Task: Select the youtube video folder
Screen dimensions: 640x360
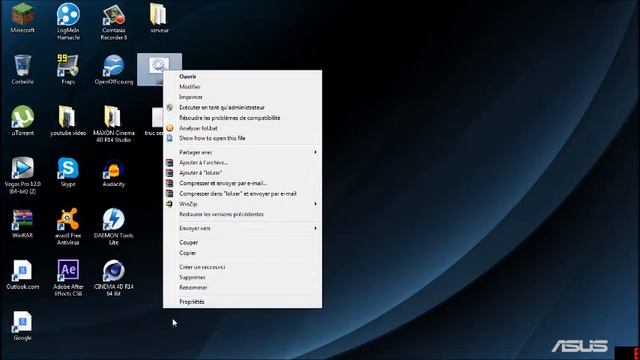Action: click(x=68, y=120)
